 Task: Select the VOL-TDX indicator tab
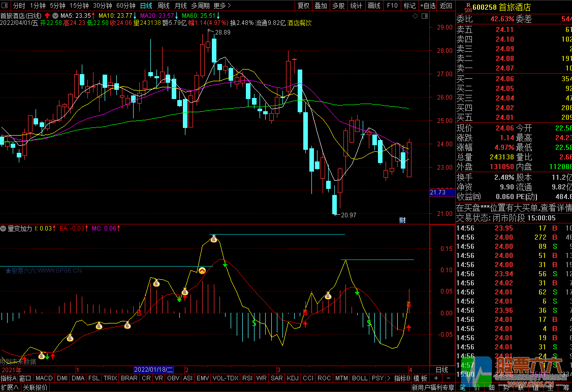coord(226,378)
